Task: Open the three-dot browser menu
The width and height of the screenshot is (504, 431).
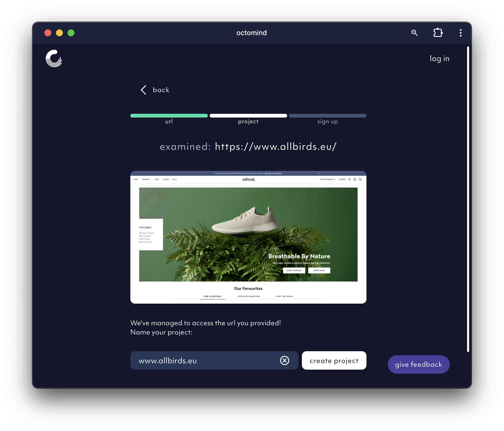Action: [x=460, y=33]
